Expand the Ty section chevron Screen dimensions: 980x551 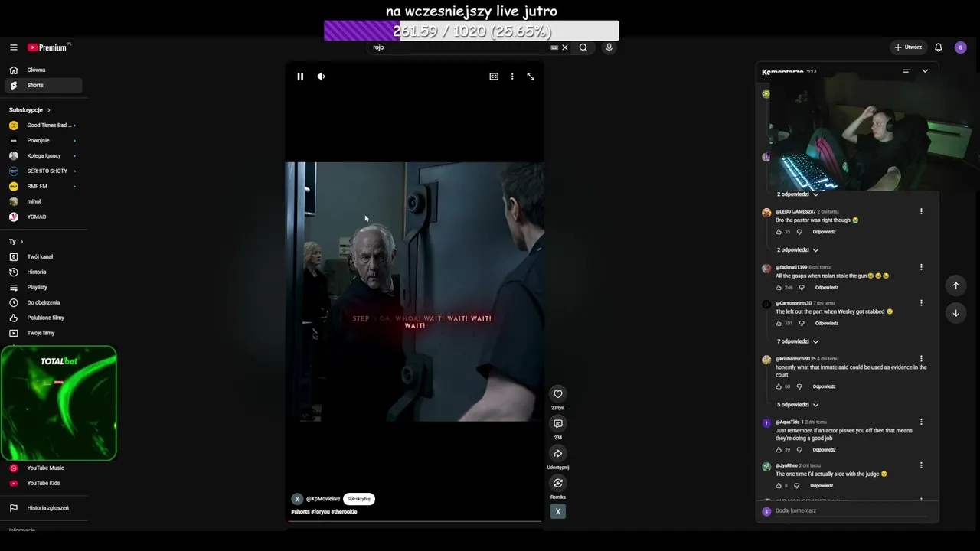[x=21, y=242]
